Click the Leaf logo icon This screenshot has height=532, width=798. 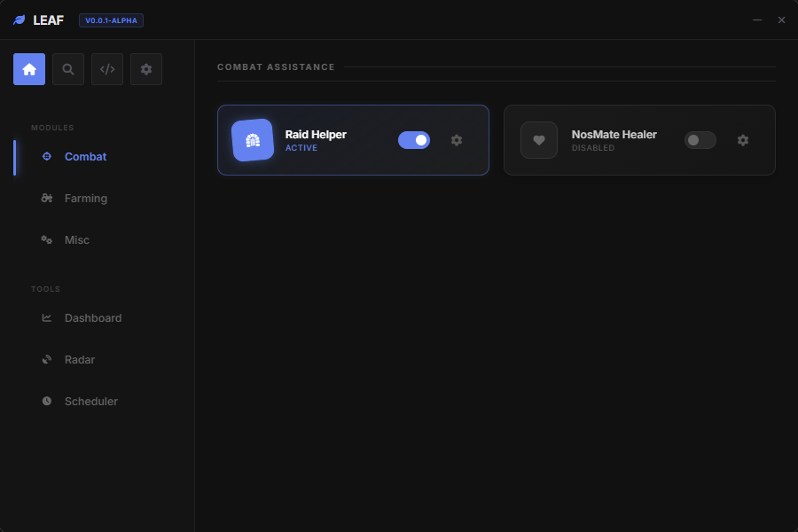(20, 20)
